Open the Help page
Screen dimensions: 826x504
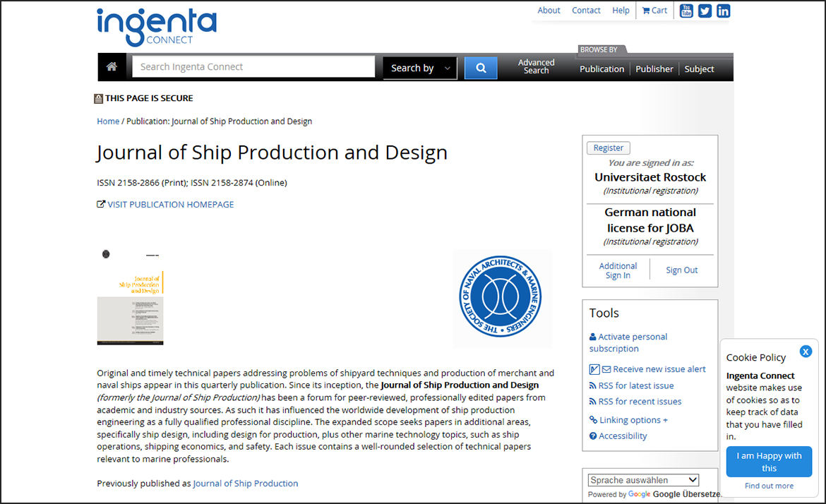(621, 10)
